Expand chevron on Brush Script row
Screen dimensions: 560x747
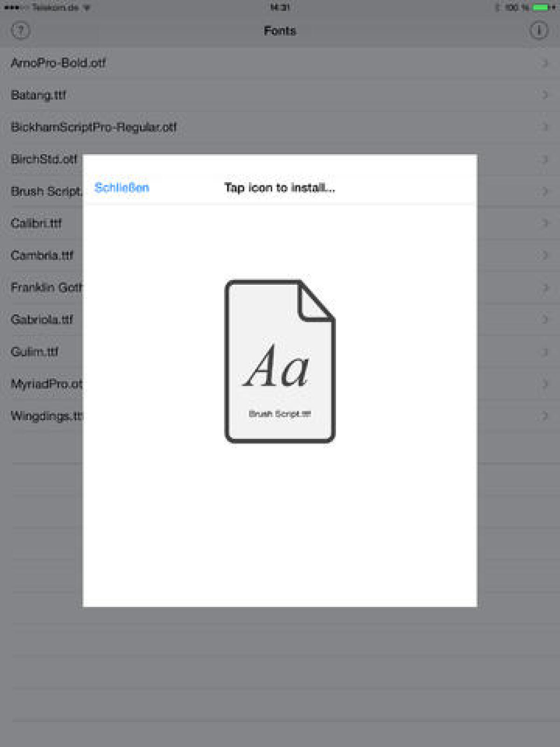tap(545, 191)
